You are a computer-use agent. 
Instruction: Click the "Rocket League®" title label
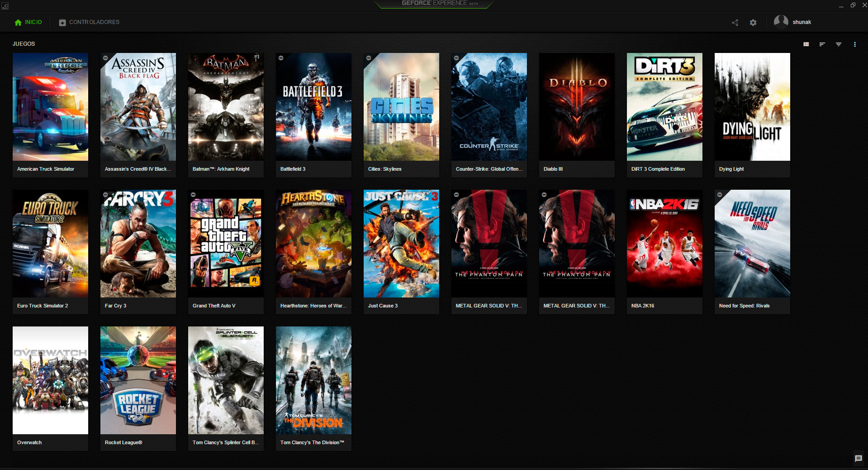pos(123,442)
